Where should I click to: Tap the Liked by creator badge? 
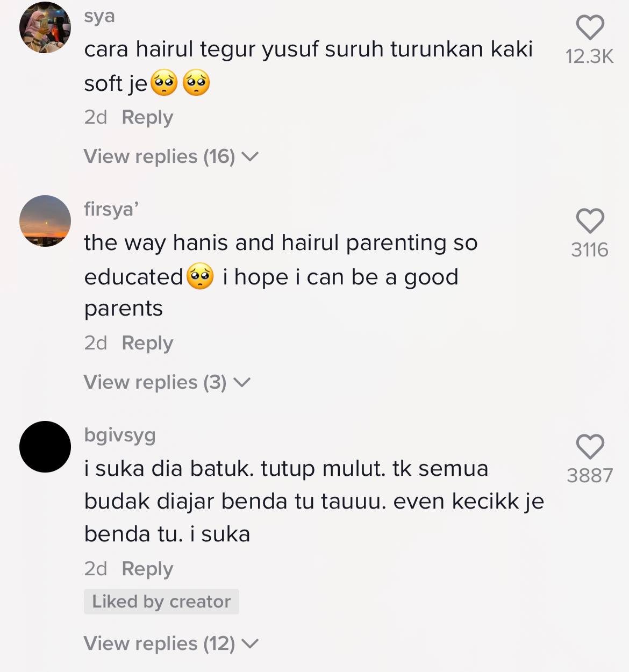[161, 602]
